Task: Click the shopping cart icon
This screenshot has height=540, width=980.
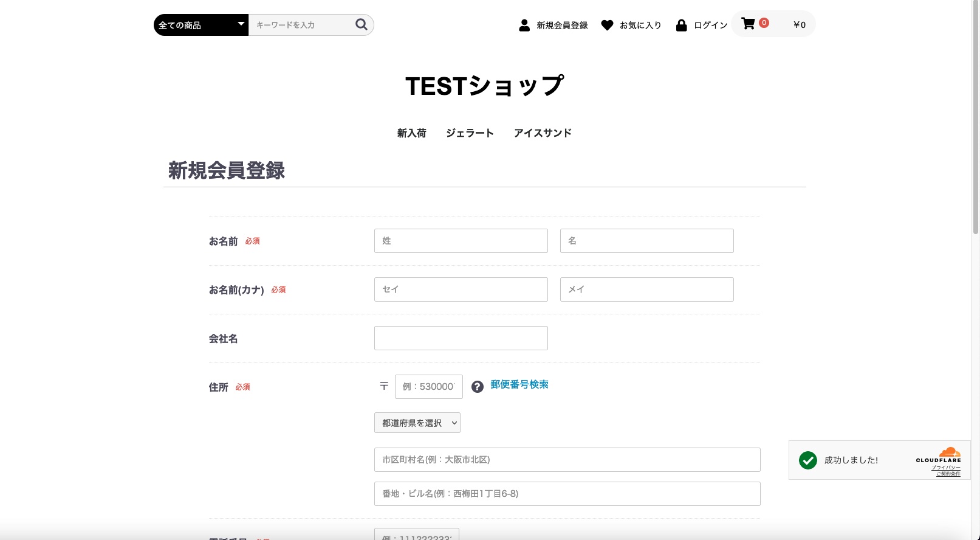Action: coord(749,24)
